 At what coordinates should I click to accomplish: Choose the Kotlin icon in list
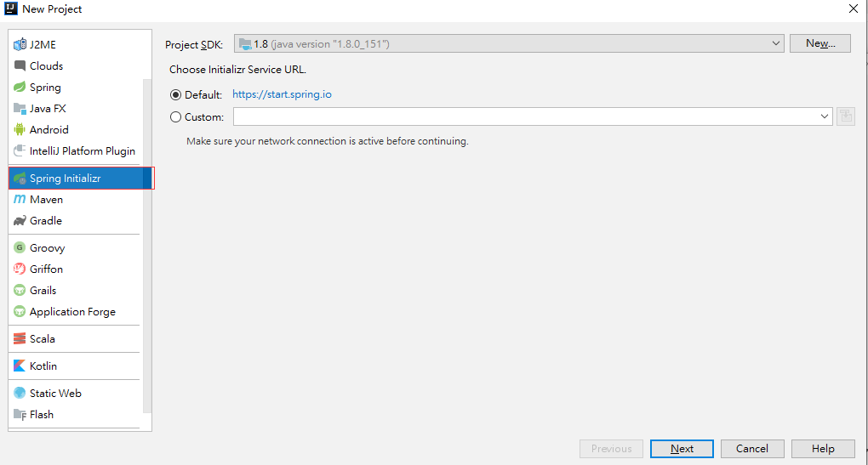[x=20, y=366]
